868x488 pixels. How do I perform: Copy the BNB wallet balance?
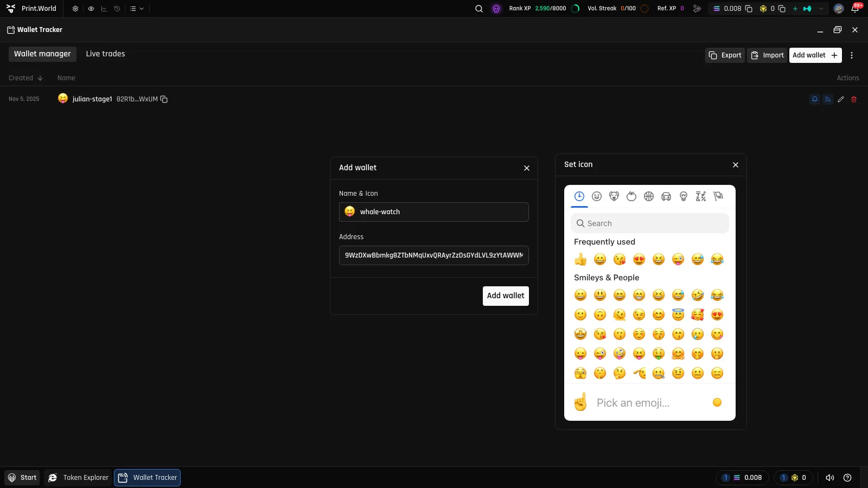(x=782, y=9)
